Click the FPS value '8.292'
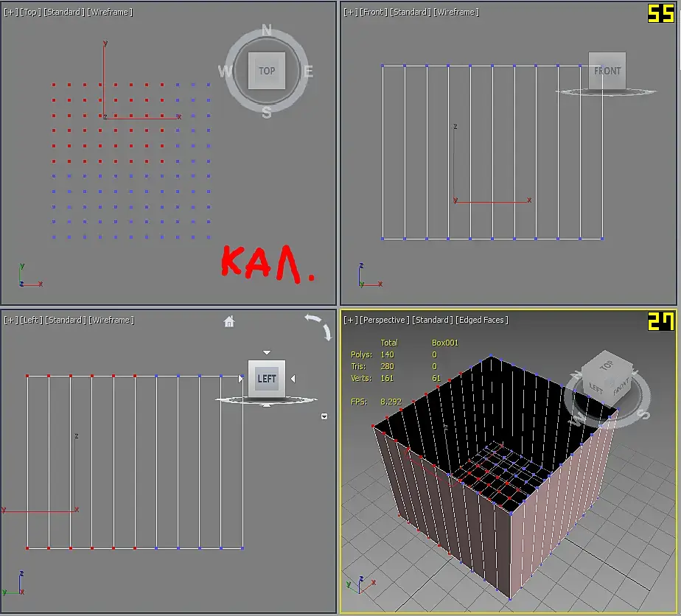681x616 pixels. pyautogui.click(x=391, y=402)
